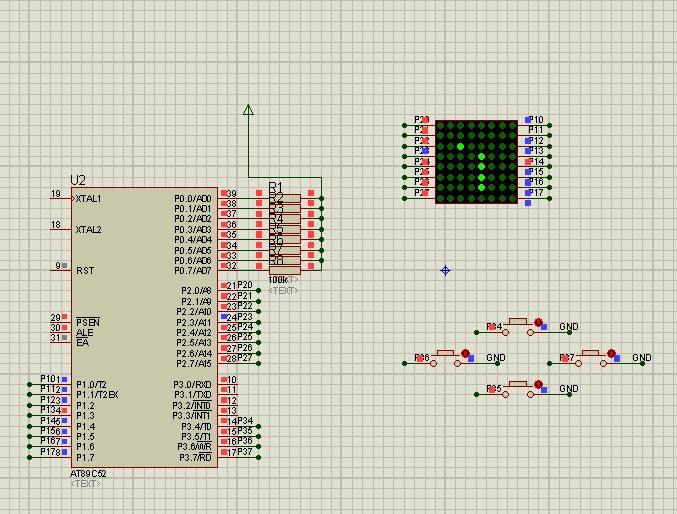Screen dimensions: 677x514
Task: Select the R1 resistor reference label
Action: tap(275, 187)
